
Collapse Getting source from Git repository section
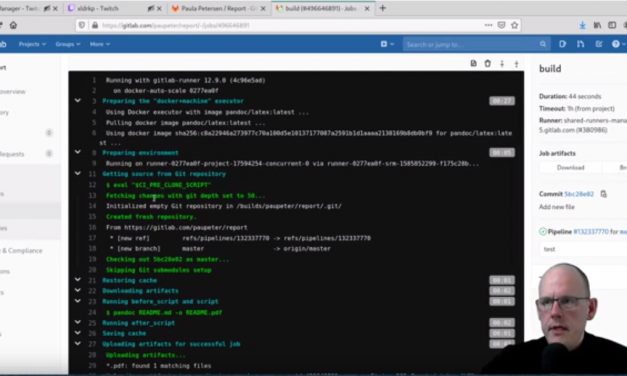pos(78,173)
